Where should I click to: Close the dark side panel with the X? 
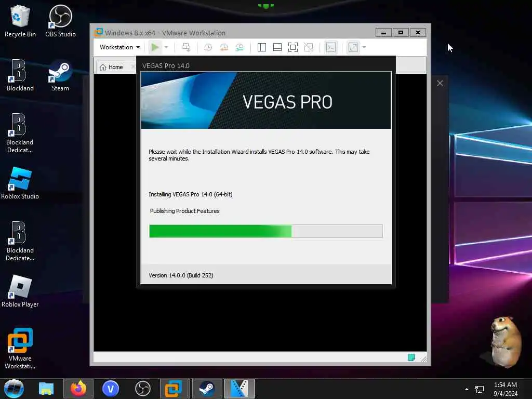(x=440, y=83)
